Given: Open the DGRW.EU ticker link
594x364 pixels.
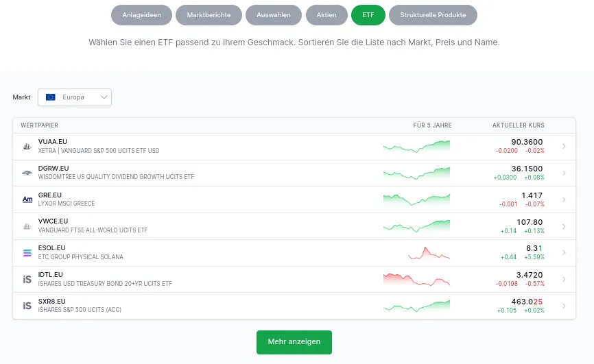Looking at the screenshot, I should click(x=54, y=168).
